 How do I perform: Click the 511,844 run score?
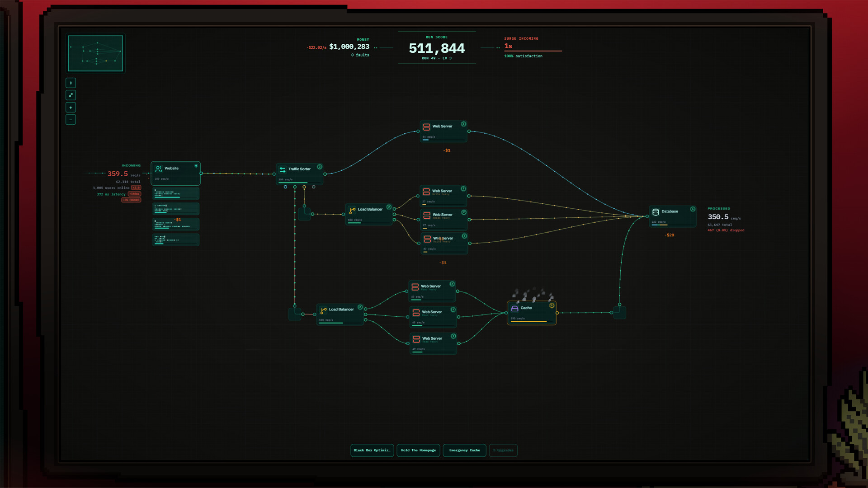click(437, 48)
